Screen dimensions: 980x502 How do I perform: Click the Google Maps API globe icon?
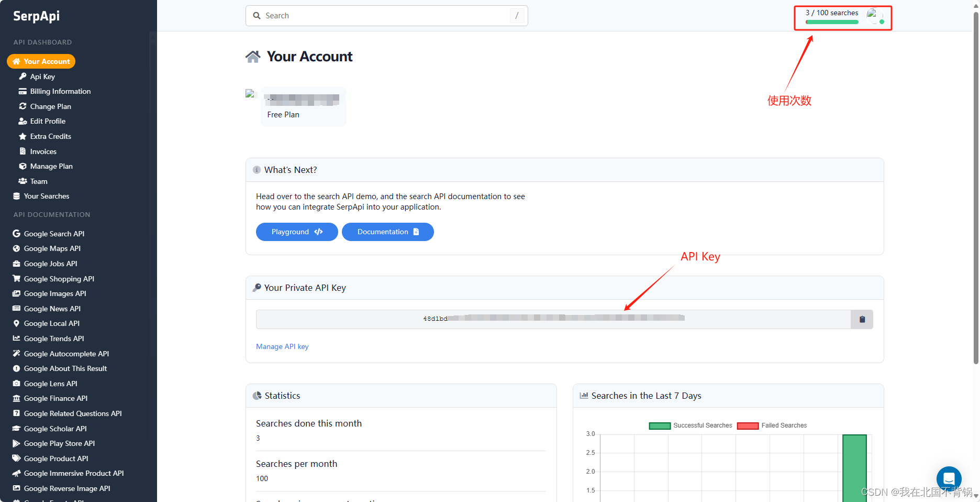(x=16, y=248)
